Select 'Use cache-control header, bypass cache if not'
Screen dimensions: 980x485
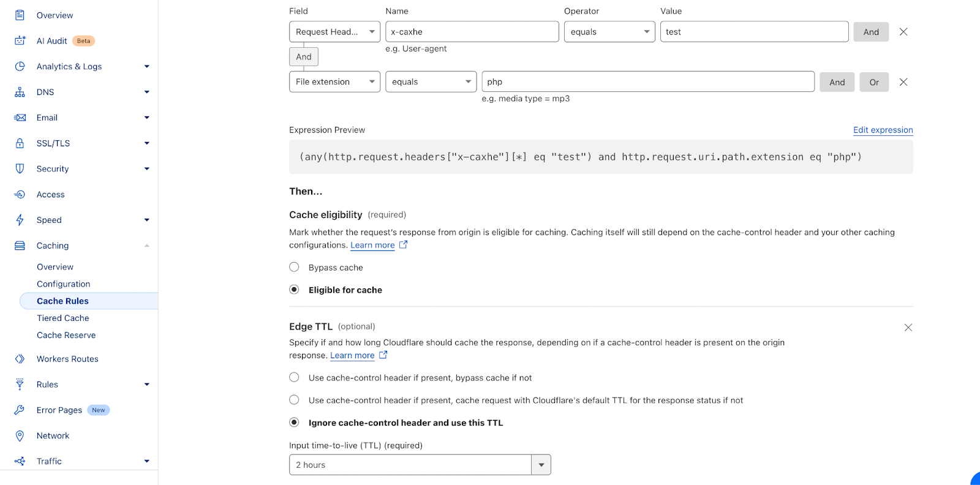point(294,377)
